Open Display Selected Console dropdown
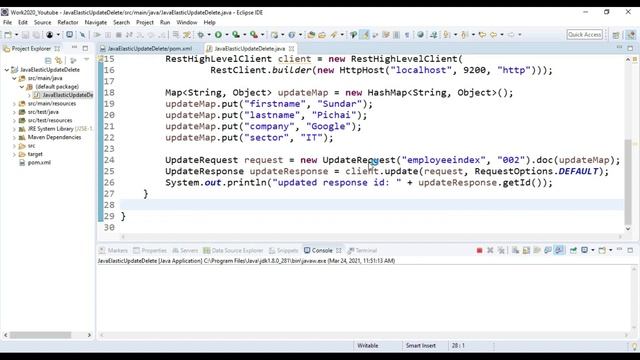 click(x=593, y=250)
